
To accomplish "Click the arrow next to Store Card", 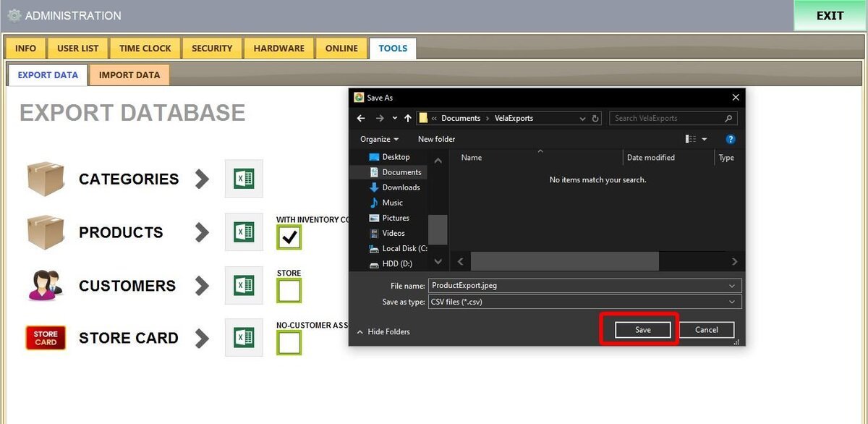I will pos(203,338).
